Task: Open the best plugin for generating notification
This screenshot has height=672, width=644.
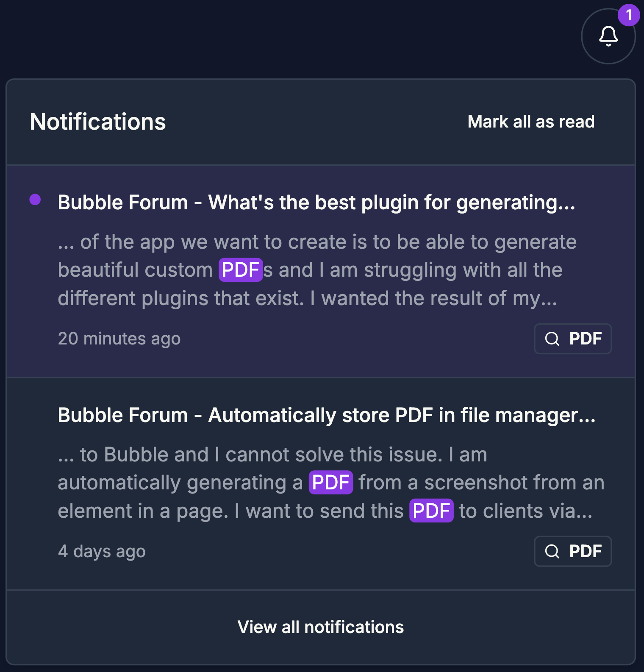Action: click(316, 202)
